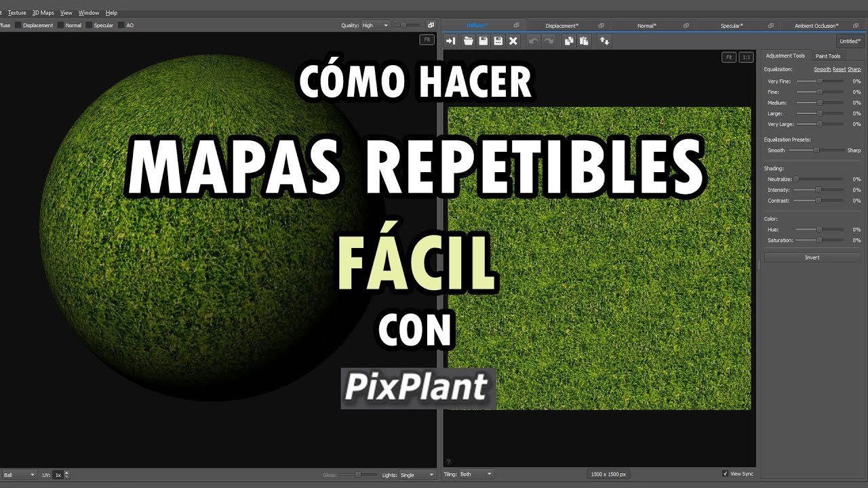Viewport: 868px width, 488px height.
Task: Adjust the Fine equalization slider
Action: pyautogui.click(x=820, y=91)
